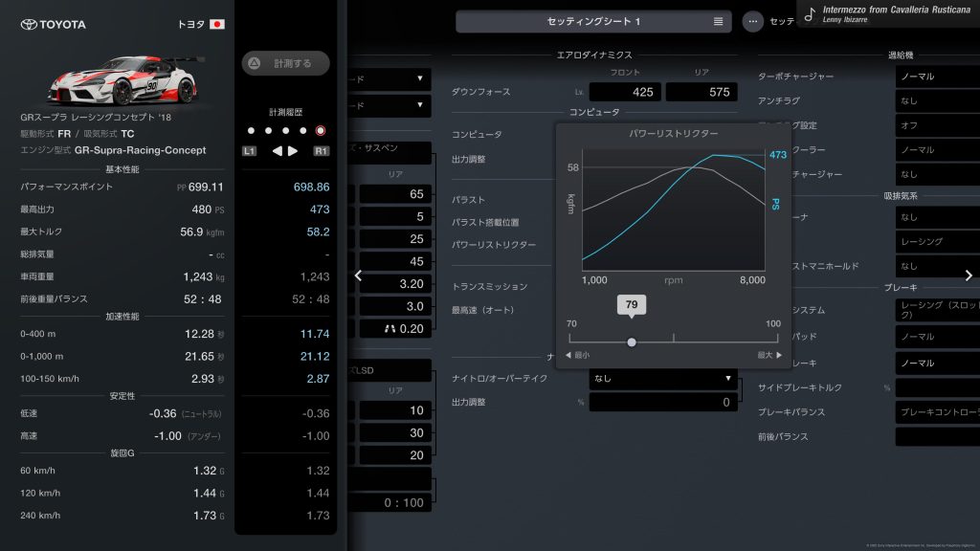The image size is (980, 551).
Task: Open the lower partially hidden ード dropdown
Action: pos(390,105)
